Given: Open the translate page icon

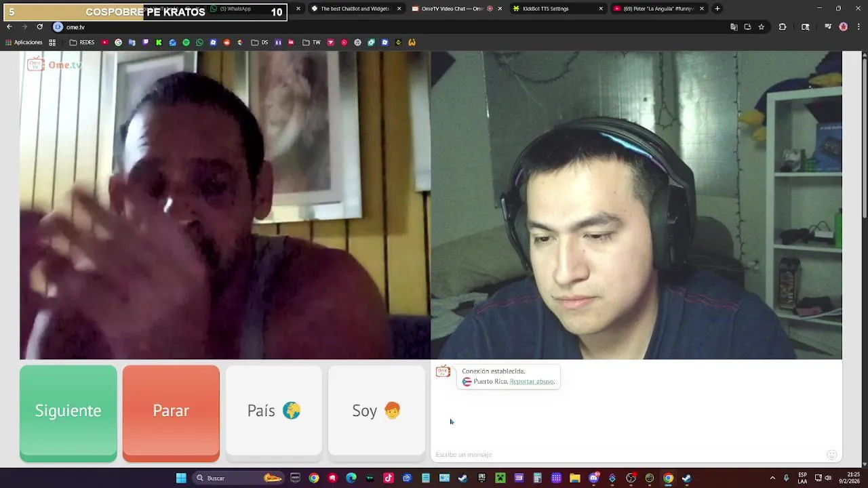Looking at the screenshot, I should click(x=734, y=27).
